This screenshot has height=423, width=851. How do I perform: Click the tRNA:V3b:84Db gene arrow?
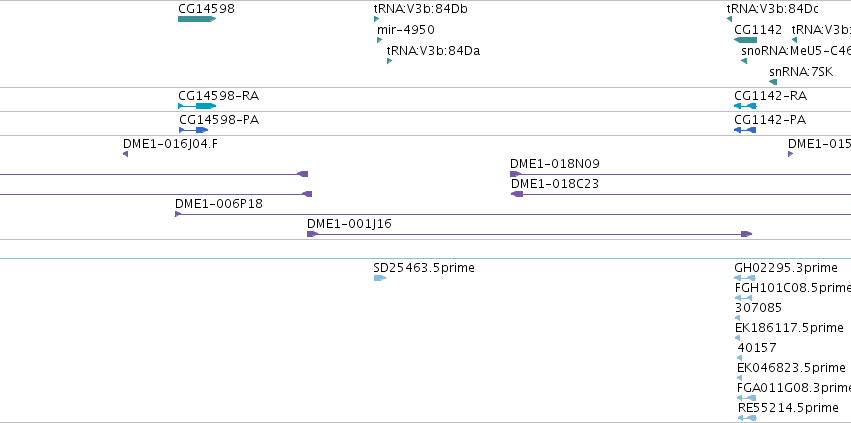coord(376,19)
